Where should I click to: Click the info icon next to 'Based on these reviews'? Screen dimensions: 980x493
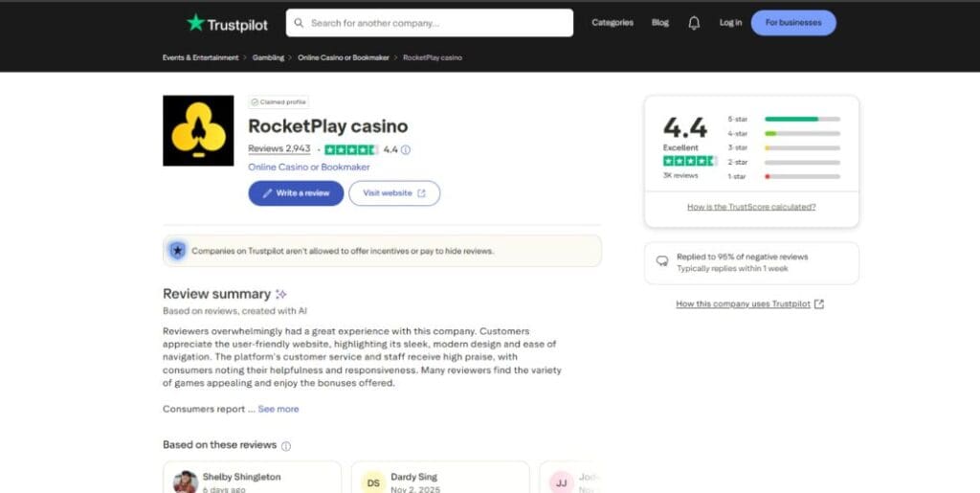(x=286, y=446)
